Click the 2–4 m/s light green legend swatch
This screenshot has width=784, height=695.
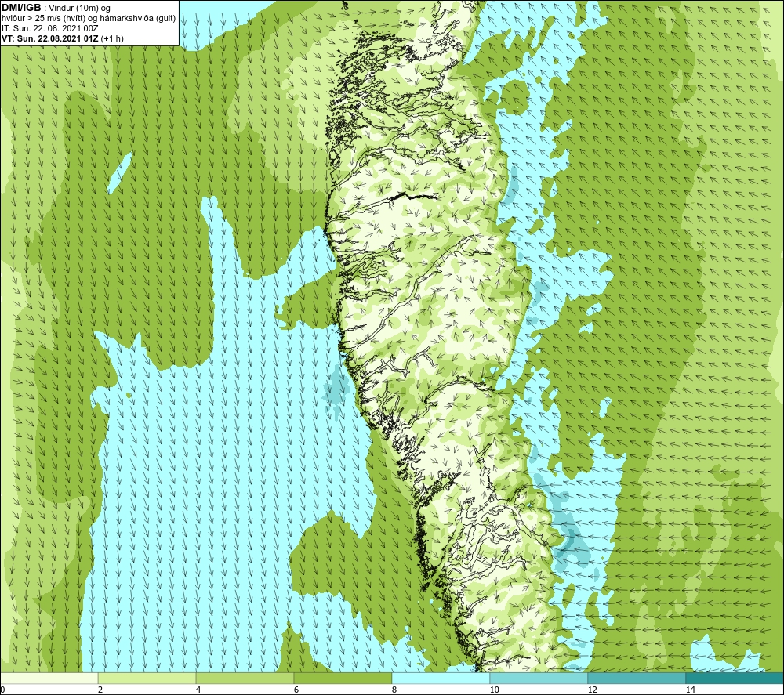coord(147,678)
